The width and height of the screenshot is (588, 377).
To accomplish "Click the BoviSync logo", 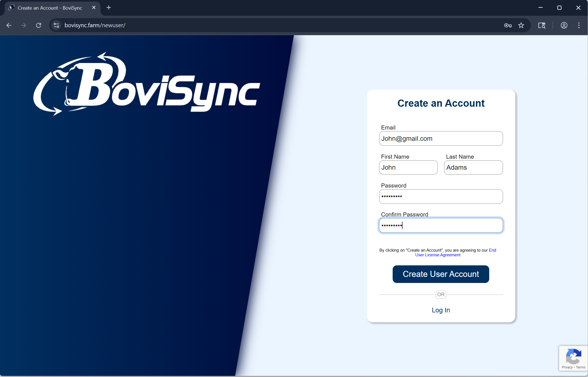I will (x=147, y=84).
